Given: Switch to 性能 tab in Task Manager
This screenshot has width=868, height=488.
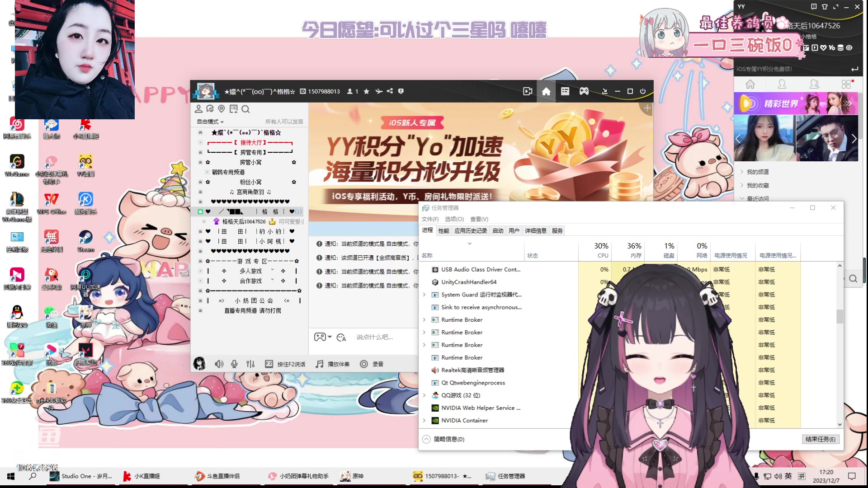Looking at the screenshot, I should [x=443, y=231].
